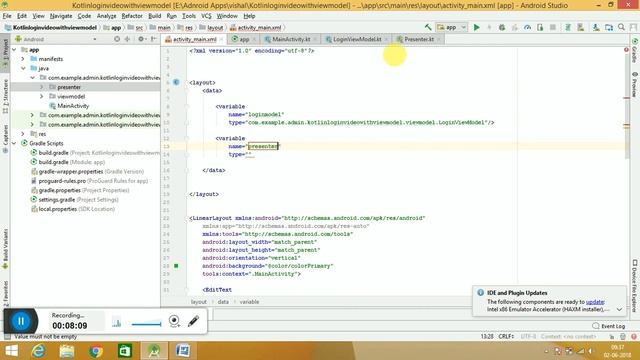
Task: Open Internet Explorer from taskbar
Action: tap(38, 351)
